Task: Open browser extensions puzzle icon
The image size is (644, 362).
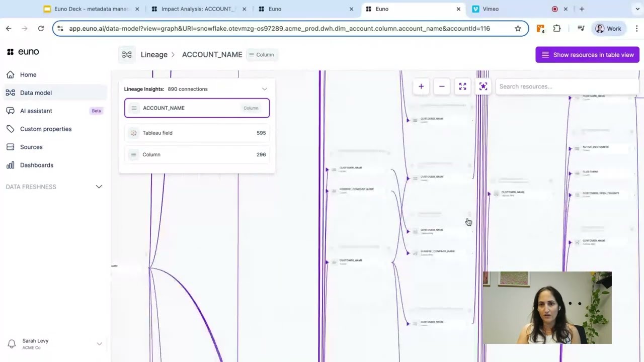Action: (557, 29)
